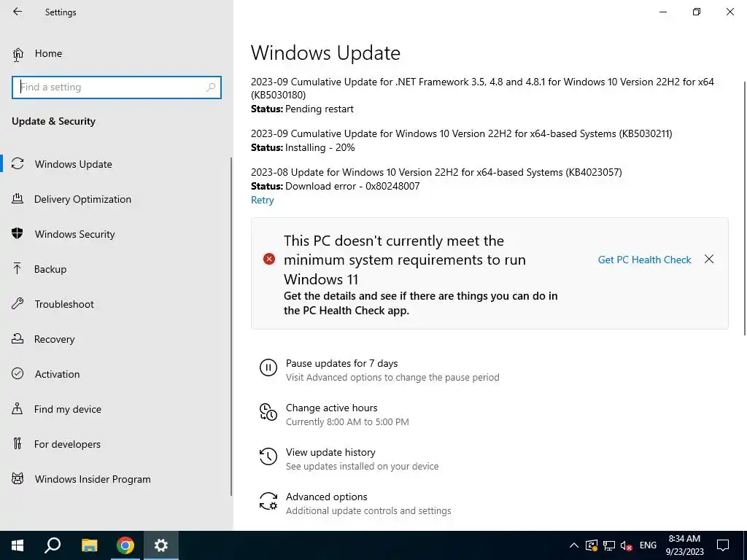Viewport: 747px width, 560px height.
Task: Click the security tray icon with warning
Action: pyautogui.click(x=591, y=545)
